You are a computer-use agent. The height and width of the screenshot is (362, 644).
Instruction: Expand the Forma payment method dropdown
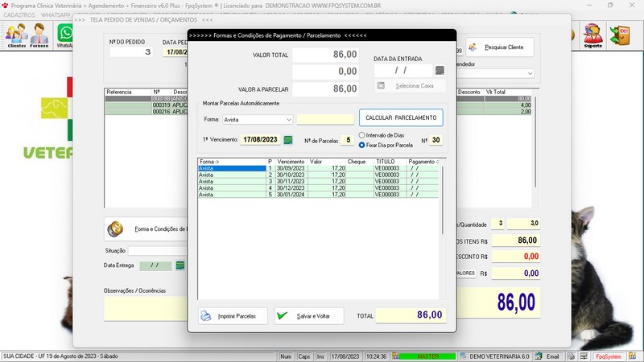pos(289,120)
